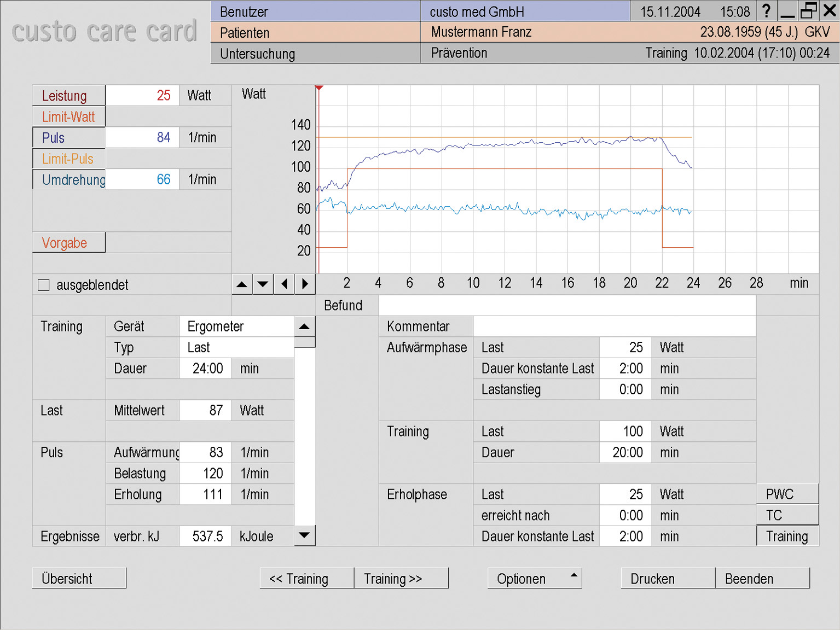Go to next training with Training >>
This screenshot has width=840, height=630.
[401, 579]
